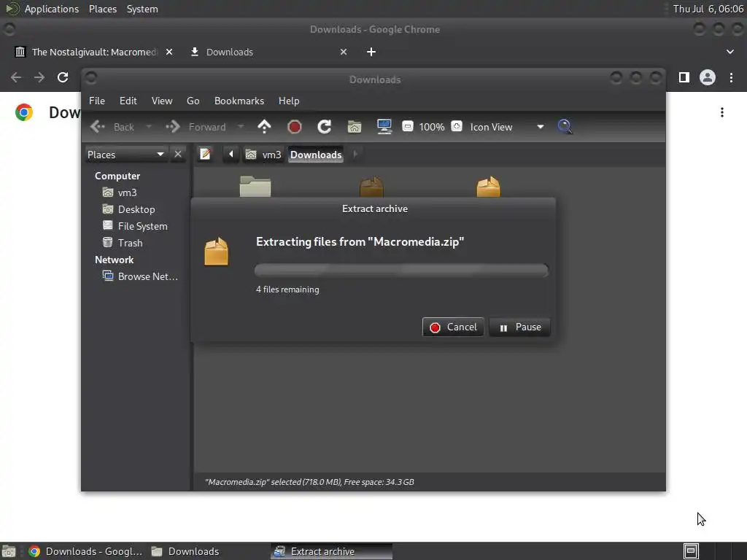Open Places sidebar selector dropdown
The width and height of the screenshot is (747, 560).
[x=126, y=155]
